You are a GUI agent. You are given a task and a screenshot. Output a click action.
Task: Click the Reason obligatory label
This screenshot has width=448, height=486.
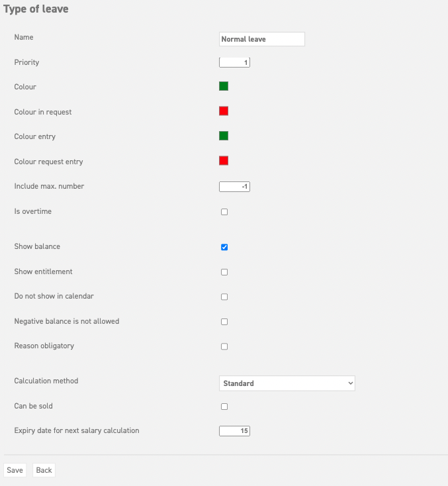pos(44,346)
